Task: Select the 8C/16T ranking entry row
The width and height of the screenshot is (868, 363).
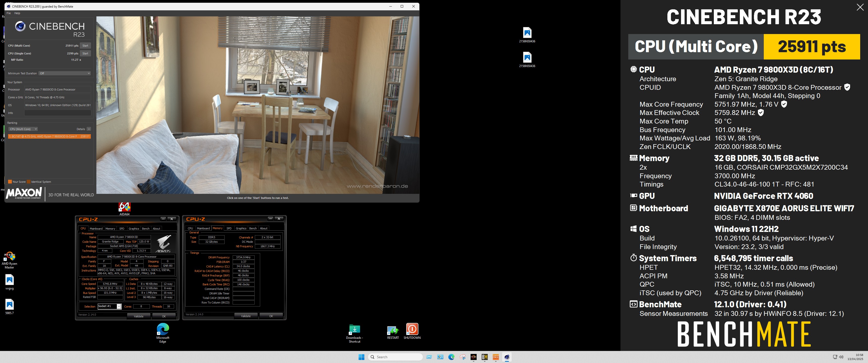Action: (49, 136)
